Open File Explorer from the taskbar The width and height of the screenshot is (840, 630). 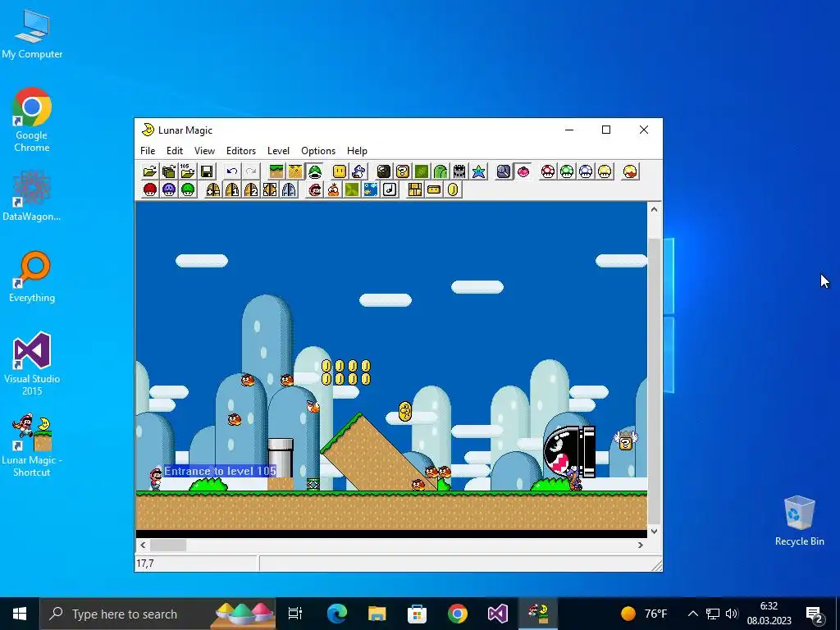pyautogui.click(x=377, y=614)
